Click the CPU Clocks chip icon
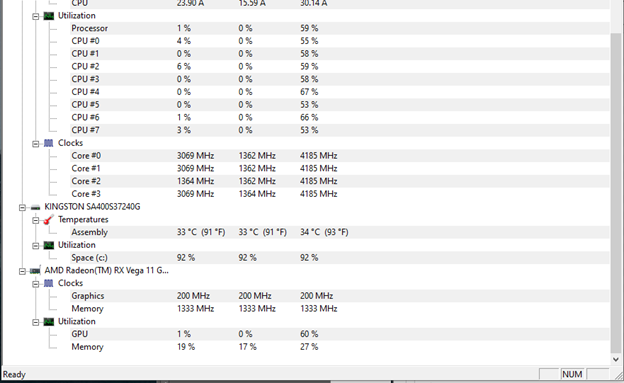624x383 pixels. coord(49,143)
